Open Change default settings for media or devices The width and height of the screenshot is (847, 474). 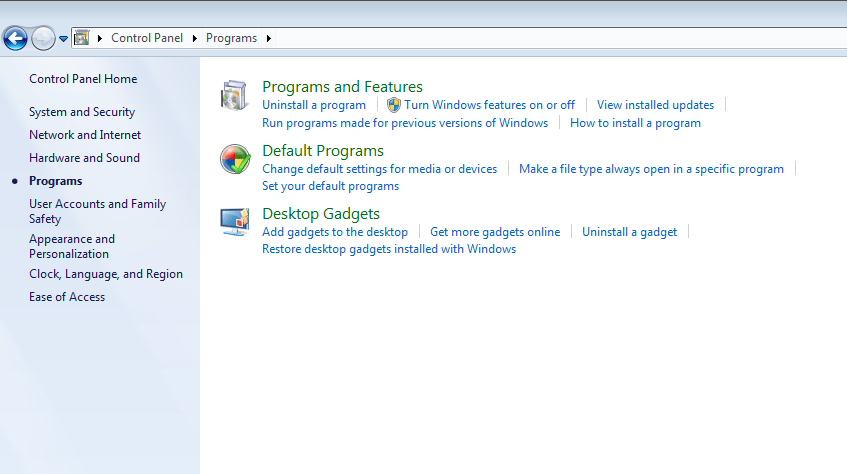point(379,169)
